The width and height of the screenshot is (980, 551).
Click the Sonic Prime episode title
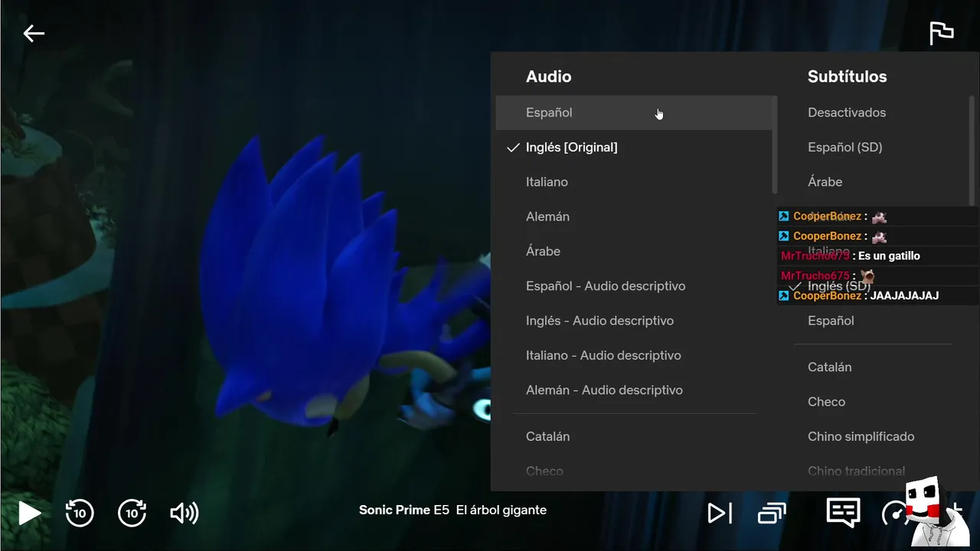452,510
